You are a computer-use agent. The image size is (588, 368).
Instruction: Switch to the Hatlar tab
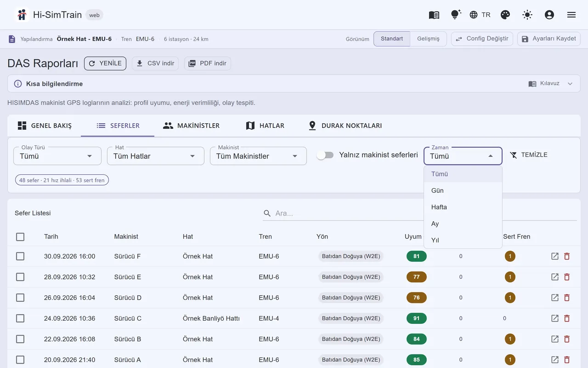[265, 126]
